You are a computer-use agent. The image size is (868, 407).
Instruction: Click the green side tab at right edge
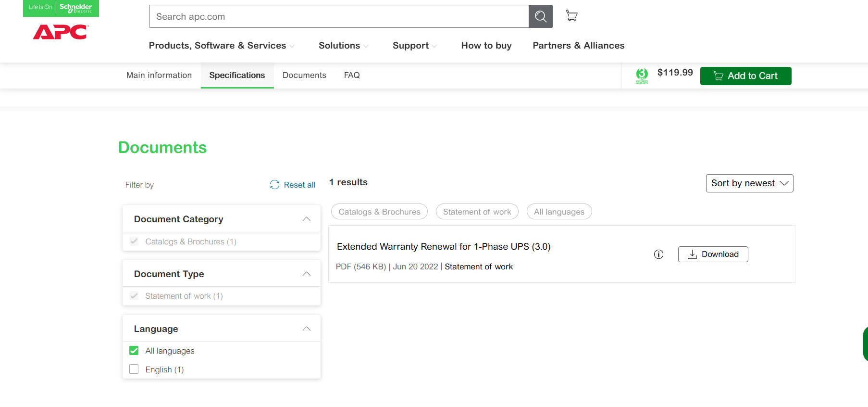(866, 343)
